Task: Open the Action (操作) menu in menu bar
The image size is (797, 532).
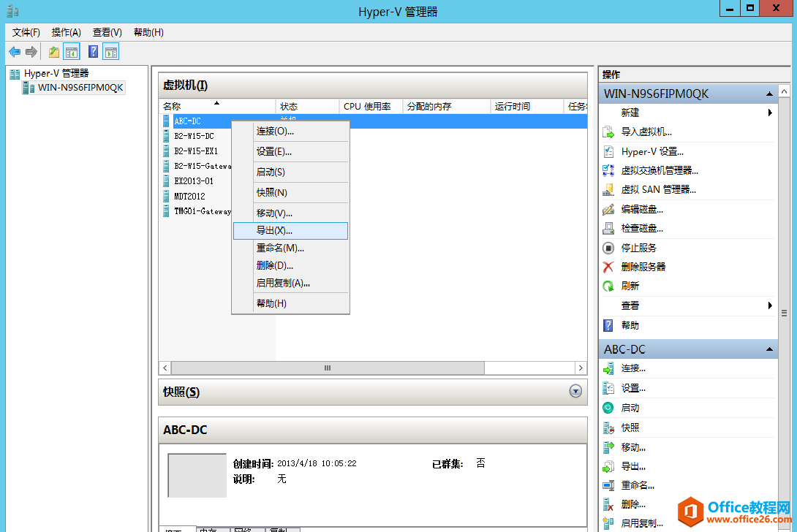Action: (x=66, y=32)
